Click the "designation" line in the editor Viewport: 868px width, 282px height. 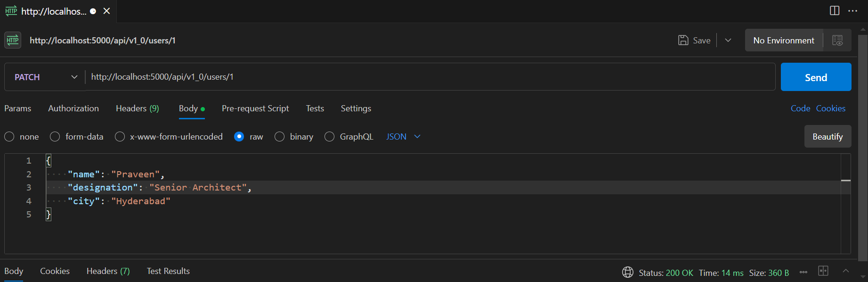point(159,188)
